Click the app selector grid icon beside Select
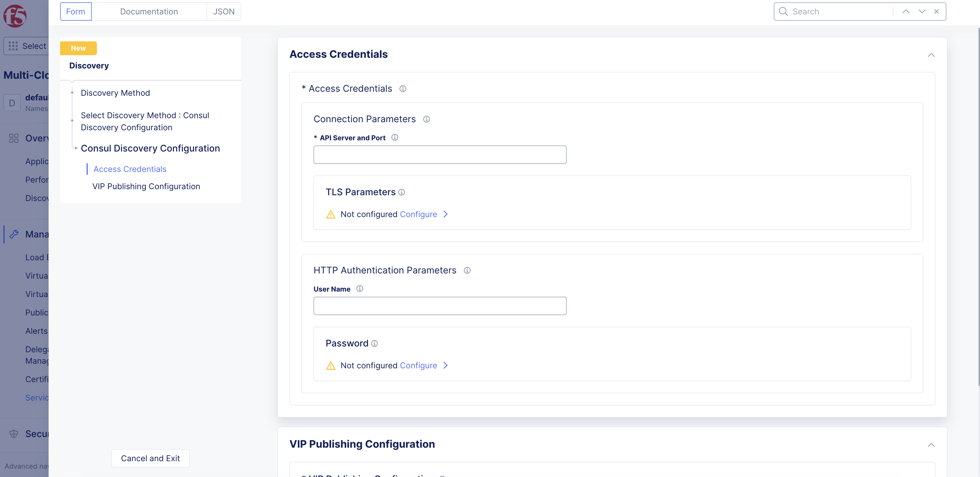The image size is (980, 477). (x=13, y=46)
